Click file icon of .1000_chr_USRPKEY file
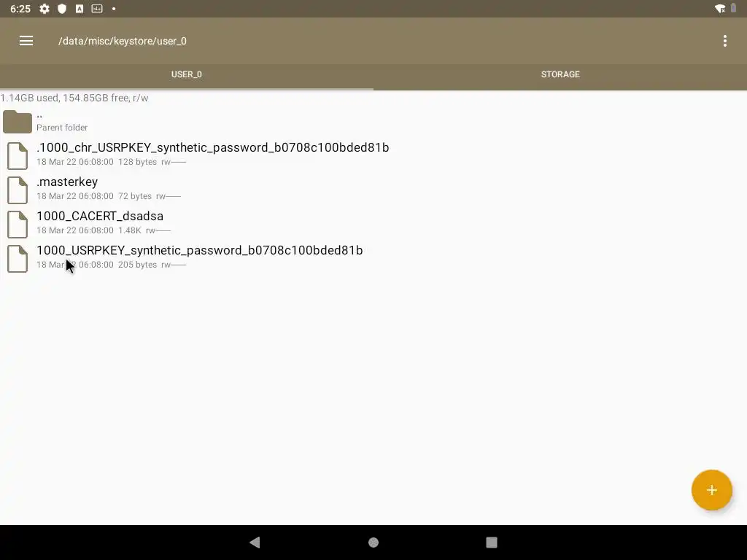Viewport: 747px width, 560px height. point(18,156)
